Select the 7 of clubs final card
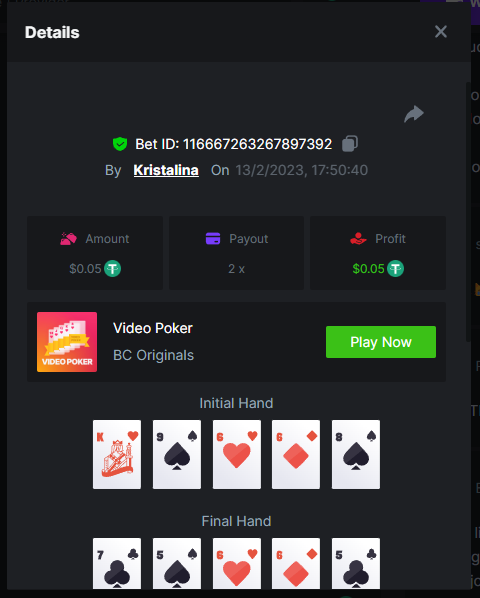480x598 pixels. [x=117, y=564]
